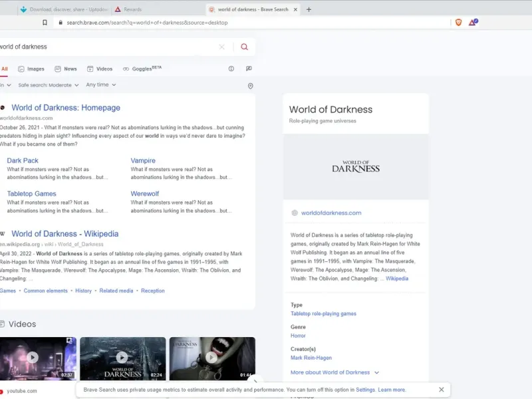Viewport: 532px width, 399px height.
Task: Open new tab with plus icon
Action: [309, 9]
